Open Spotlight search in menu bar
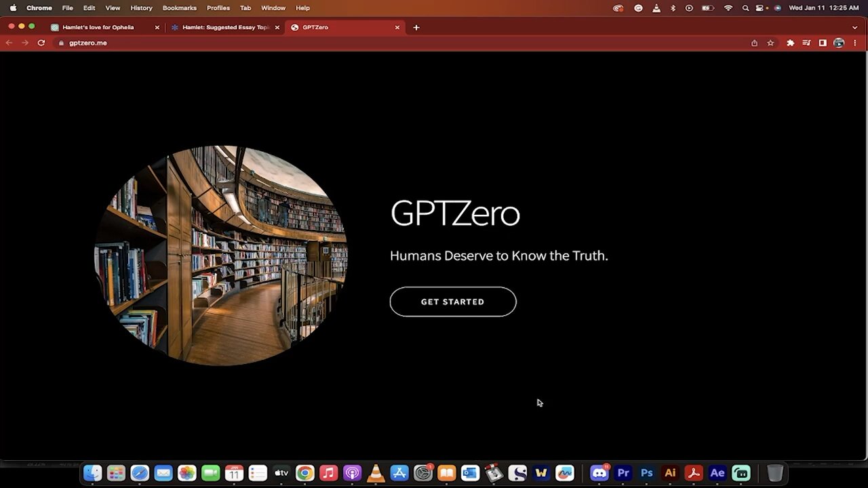The image size is (868, 488). tap(745, 8)
